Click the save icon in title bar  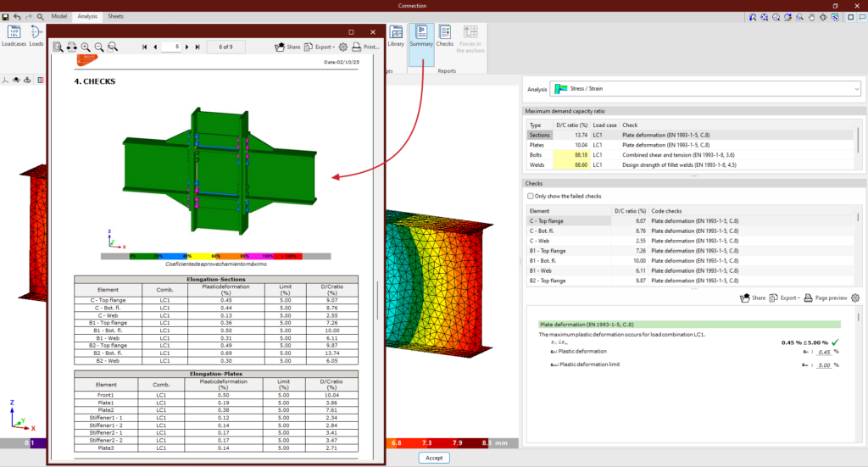tap(6, 16)
